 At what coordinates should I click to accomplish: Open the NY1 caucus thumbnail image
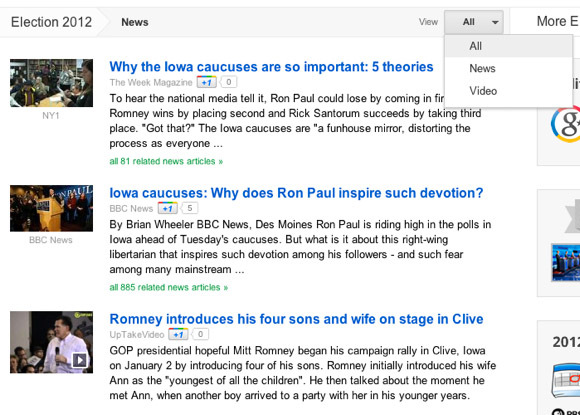[x=51, y=83]
